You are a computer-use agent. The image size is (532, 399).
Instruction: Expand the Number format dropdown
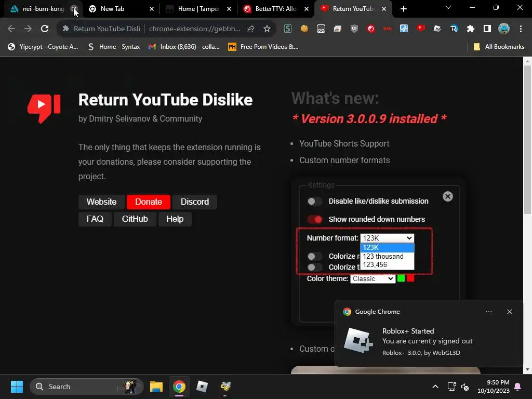[x=387, y=238]
